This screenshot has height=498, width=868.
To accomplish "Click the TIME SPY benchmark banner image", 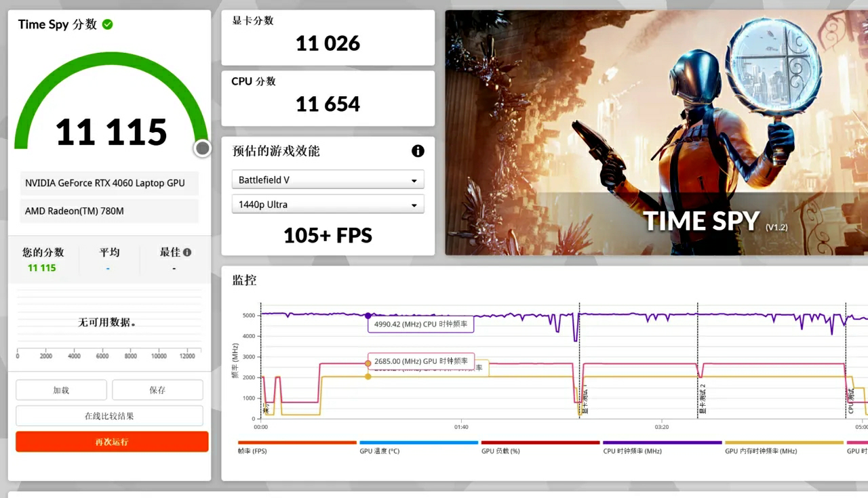I will (656, 132).
